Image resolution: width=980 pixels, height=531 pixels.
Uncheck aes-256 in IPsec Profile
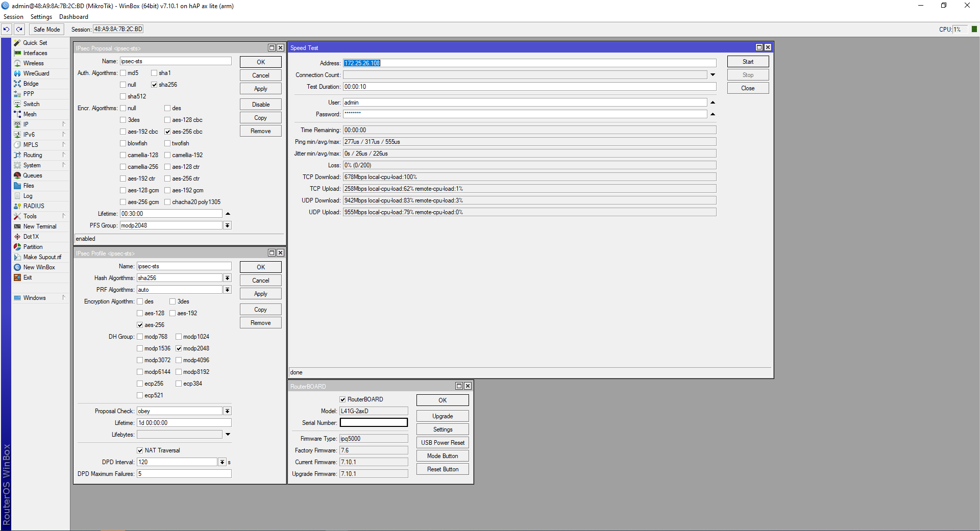140,325
